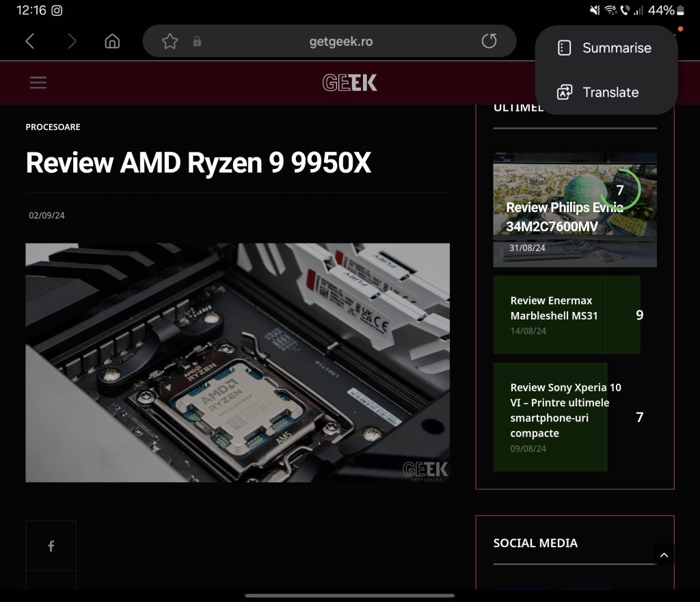Reload the page with refresh icon
Screen dimensions: 700x602
pos(489,41)
